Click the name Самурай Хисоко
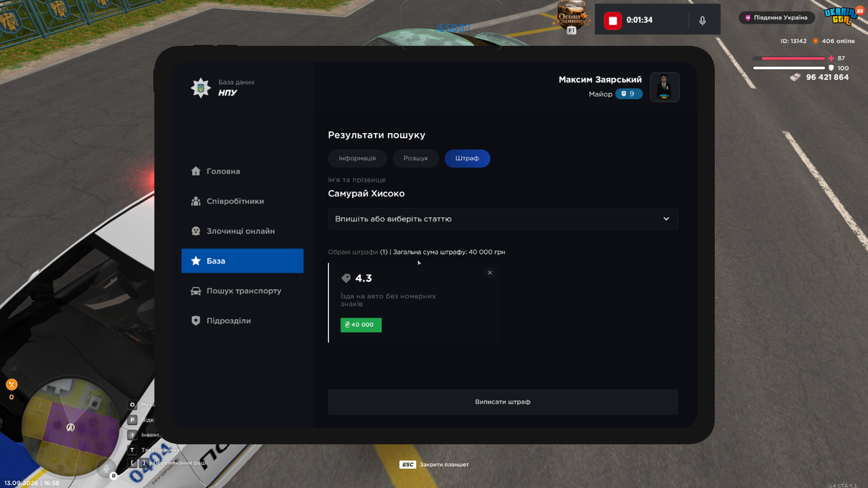The image size is (868, 488). click(366, 193)
